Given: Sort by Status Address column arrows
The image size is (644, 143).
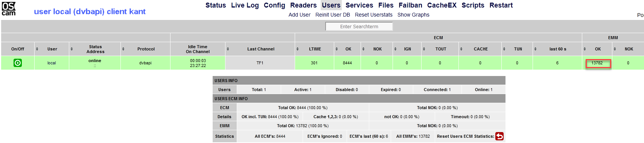Looking at the screenshot, I should [x=72, y=49].
